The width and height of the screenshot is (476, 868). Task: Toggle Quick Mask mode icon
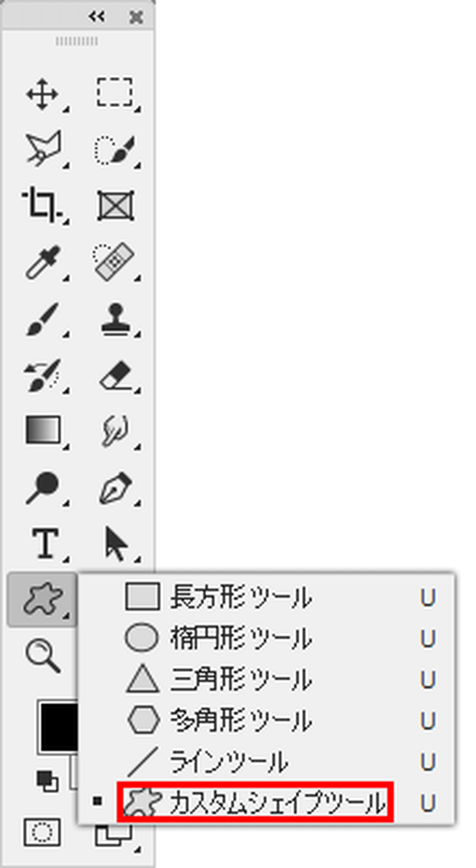[x=42, y=832]
